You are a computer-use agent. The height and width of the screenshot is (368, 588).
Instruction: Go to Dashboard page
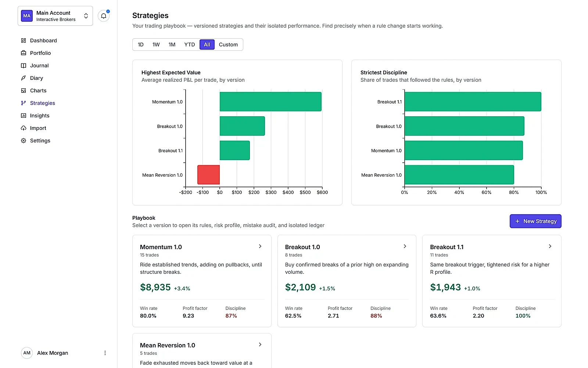(43, 40)
